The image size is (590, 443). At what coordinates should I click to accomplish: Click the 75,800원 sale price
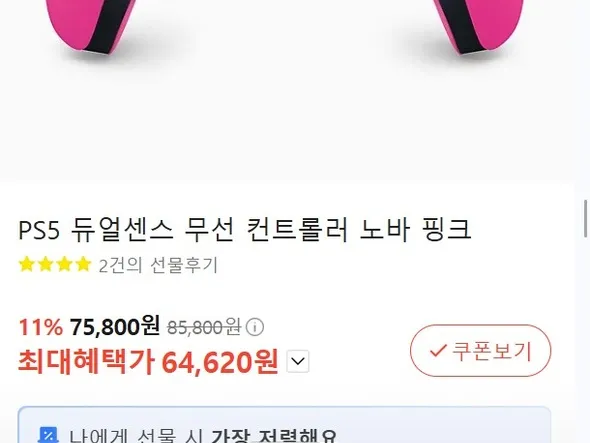click(115, 326)
